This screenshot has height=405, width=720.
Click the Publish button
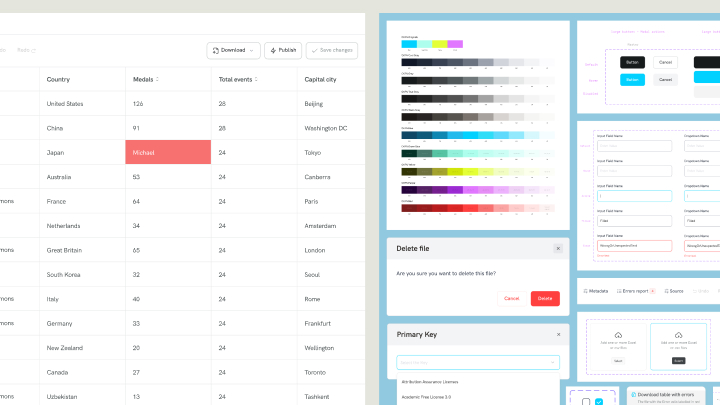(x=283, y=51)
